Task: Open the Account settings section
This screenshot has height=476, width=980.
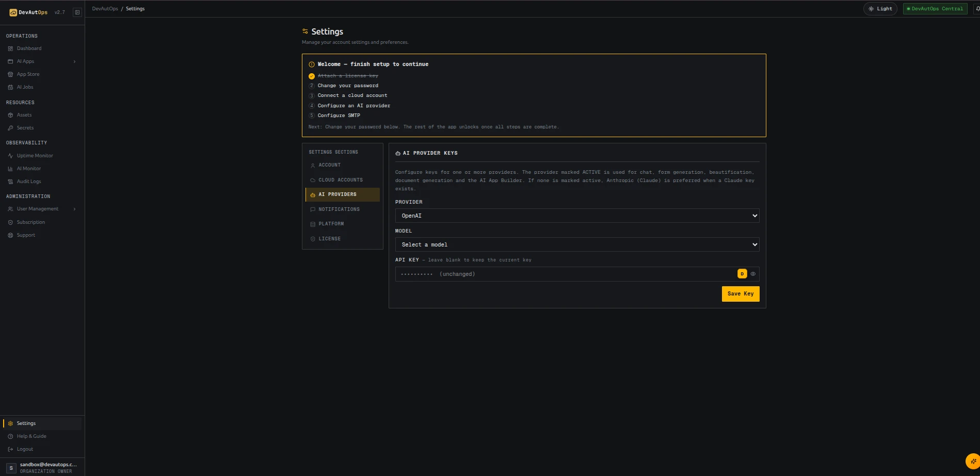Action: pos(343,165)
